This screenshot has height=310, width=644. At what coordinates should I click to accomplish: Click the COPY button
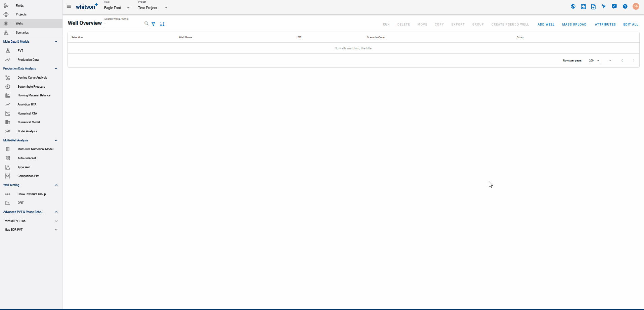point(439,25)
